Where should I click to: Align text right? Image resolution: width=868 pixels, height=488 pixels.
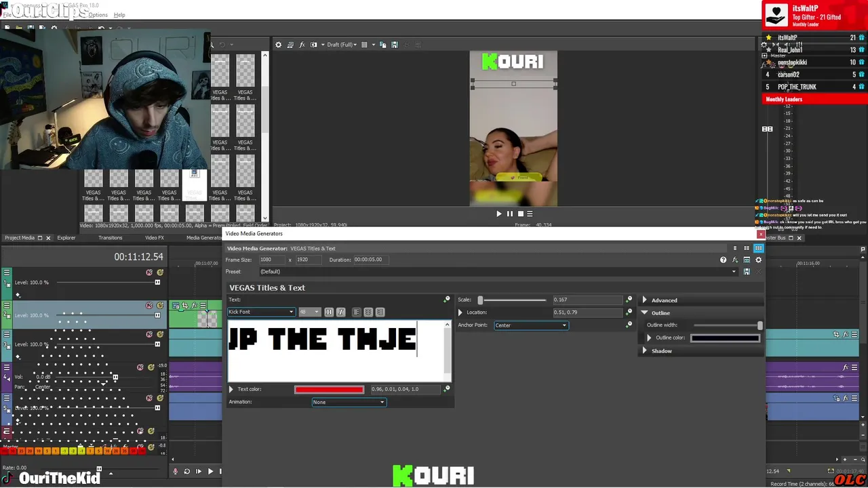tap(380, 312)
